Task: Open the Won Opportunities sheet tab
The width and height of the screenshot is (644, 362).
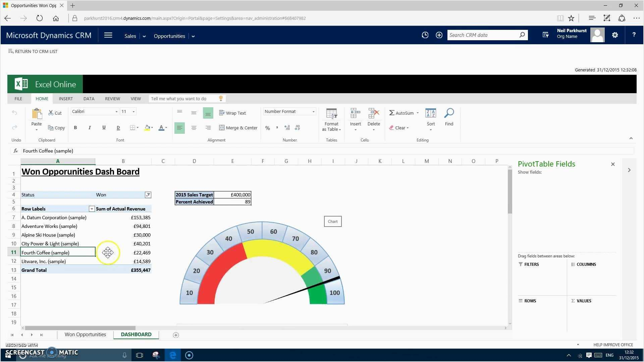Action: point(85,335)
